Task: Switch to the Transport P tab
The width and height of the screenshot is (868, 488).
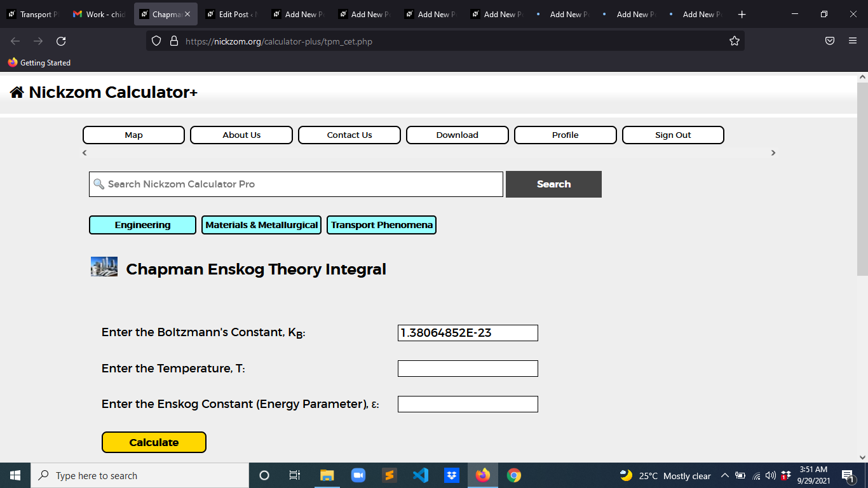Action: [x=32, y=14]
